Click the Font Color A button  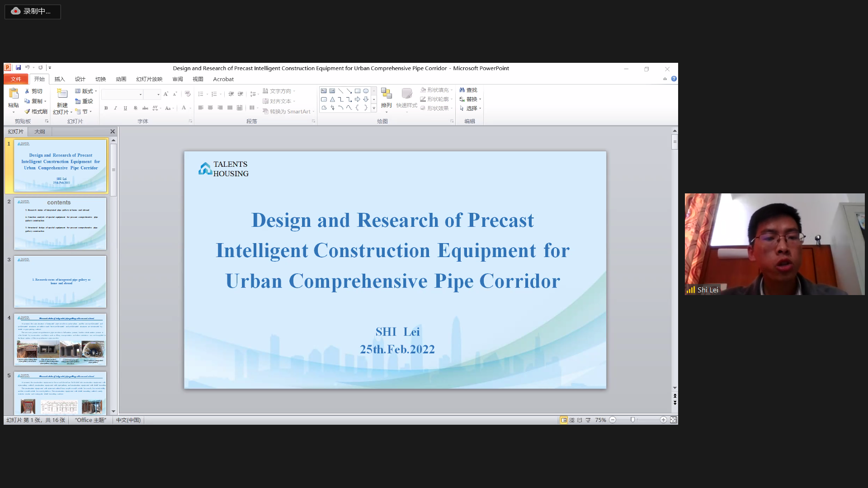pyautogui.click(x=184, y=108)
